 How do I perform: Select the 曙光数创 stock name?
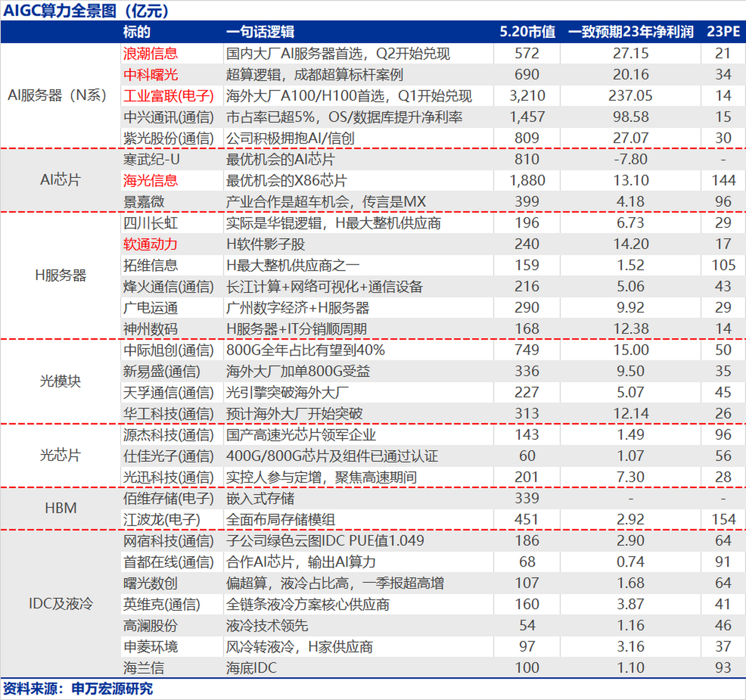[150, 584]
